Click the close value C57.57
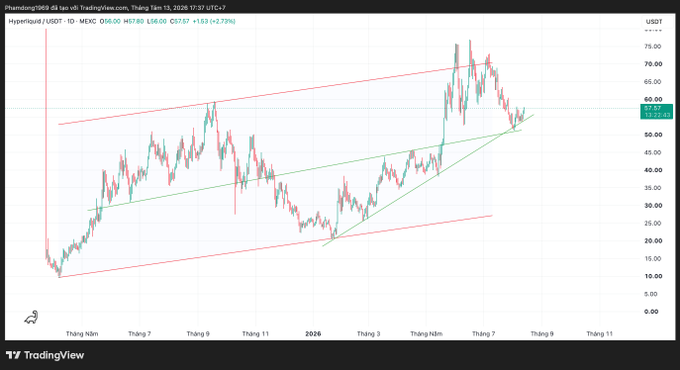The height and width of the screenshot is (370, 680). [180, 21]
